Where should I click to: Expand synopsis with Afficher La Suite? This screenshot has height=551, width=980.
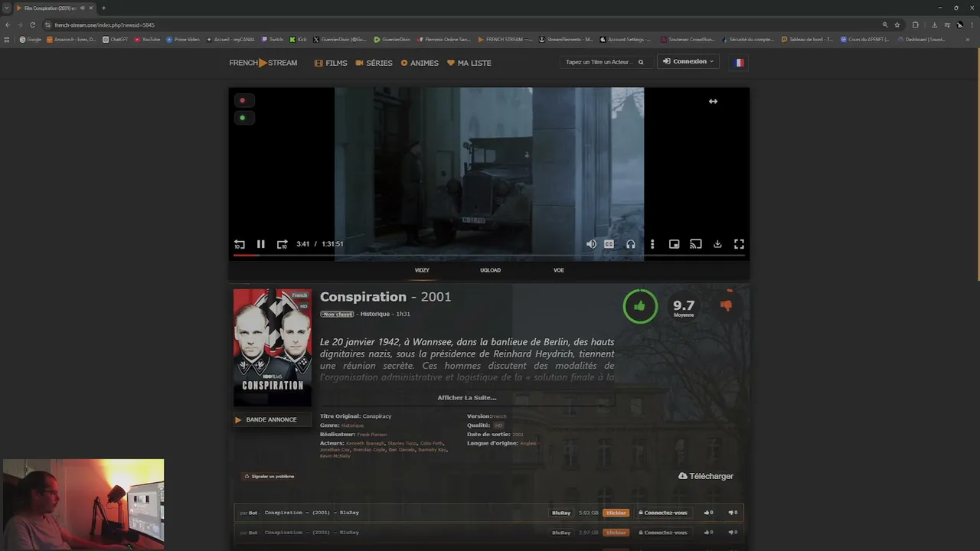click(467, 398)
